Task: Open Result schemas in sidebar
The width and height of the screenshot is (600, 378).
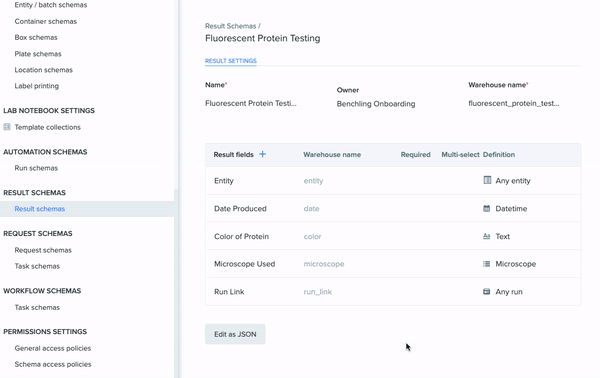Action: (40, 209)
